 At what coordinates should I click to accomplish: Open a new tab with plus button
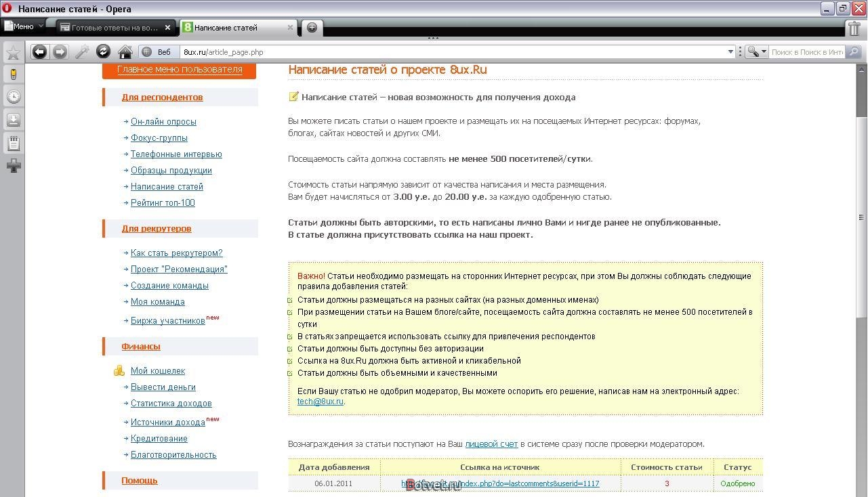click(x=312, y=27)
